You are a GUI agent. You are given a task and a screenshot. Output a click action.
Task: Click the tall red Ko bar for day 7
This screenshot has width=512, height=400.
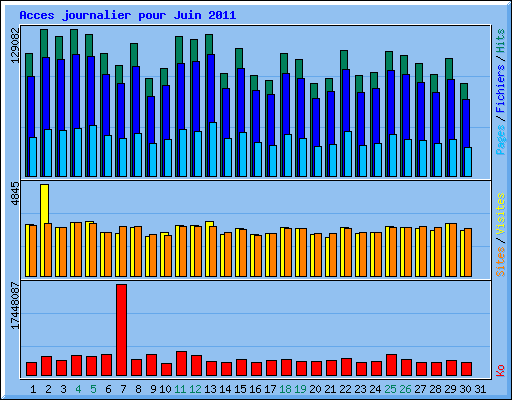click(x=121, y=330)
